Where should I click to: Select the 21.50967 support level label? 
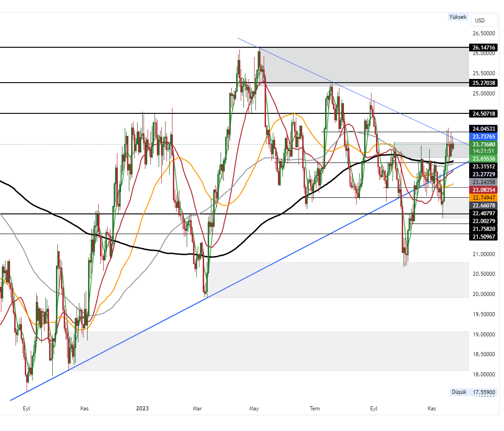483,237
